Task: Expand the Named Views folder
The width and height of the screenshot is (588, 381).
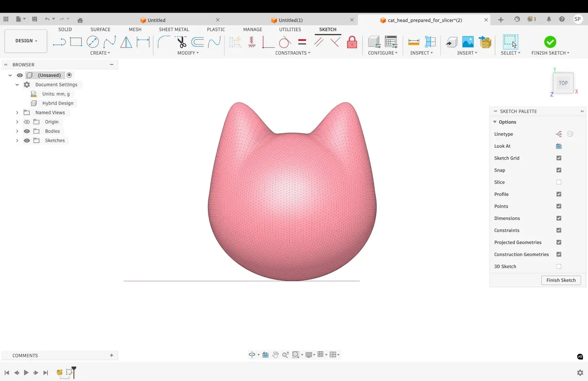Action: pos(17,112)
